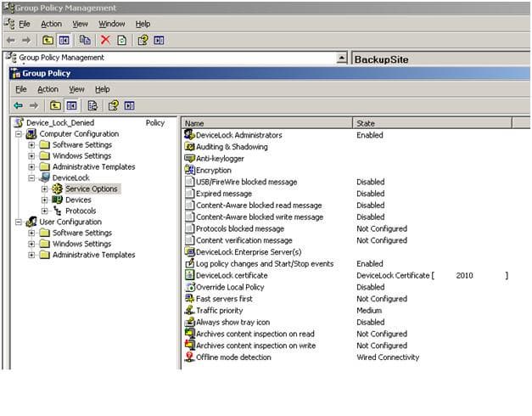Click the green Back arrow in Group Policy toolbar
The height and width of the screenshot is (416, 532).
19,105
